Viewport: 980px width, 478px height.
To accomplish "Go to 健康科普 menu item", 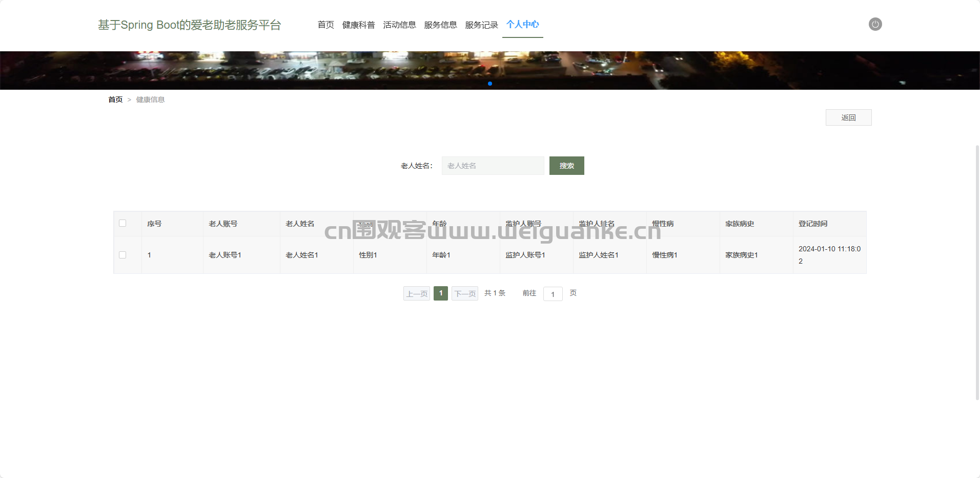I will click(358, 25).
